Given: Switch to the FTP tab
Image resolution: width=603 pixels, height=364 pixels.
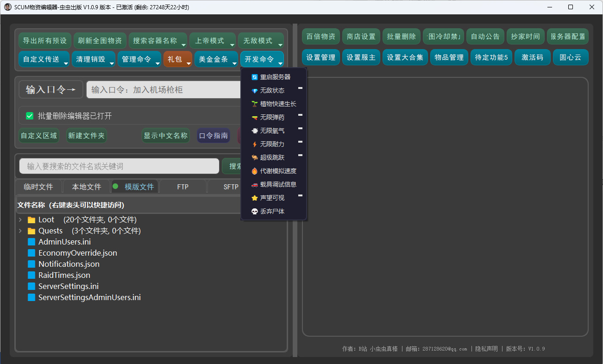Looking at the screenshot, I should [x=183, y=187].
